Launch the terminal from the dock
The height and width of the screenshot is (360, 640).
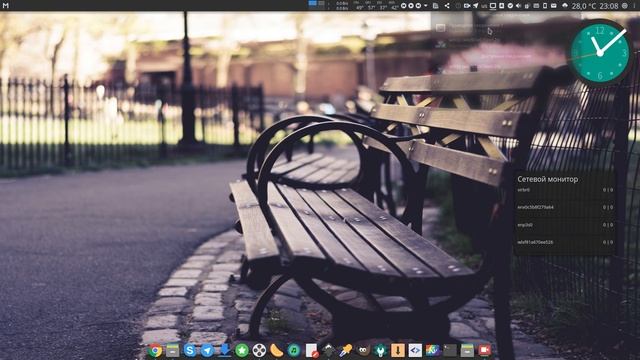450,351
